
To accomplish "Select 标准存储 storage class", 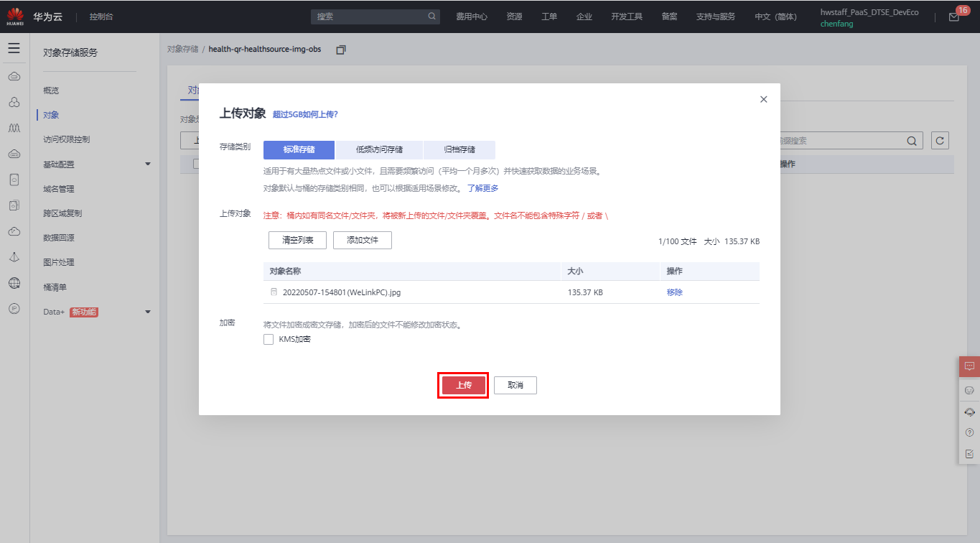I will click(299, 150).
